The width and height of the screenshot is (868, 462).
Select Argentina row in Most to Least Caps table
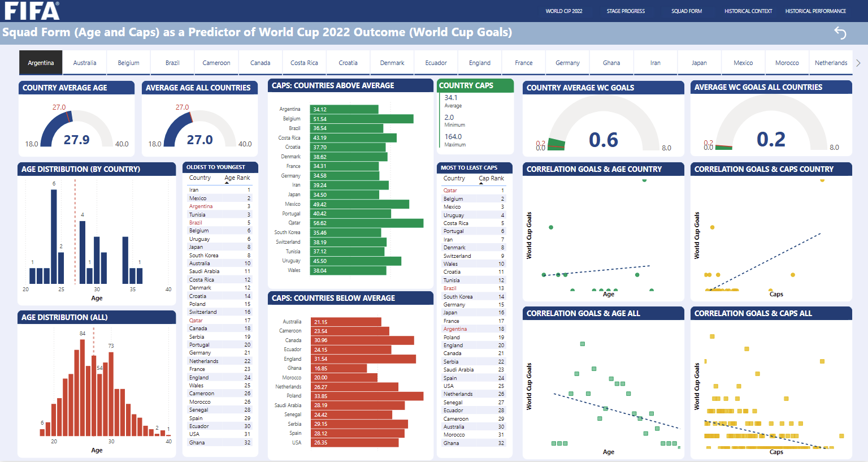tap(474, 329)
